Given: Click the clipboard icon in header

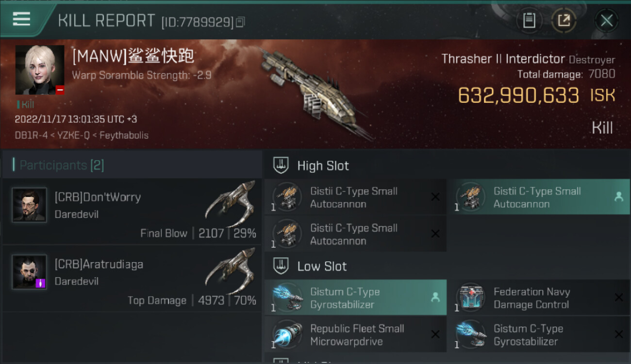Looking at the screenshot, I should click(529, 20).
